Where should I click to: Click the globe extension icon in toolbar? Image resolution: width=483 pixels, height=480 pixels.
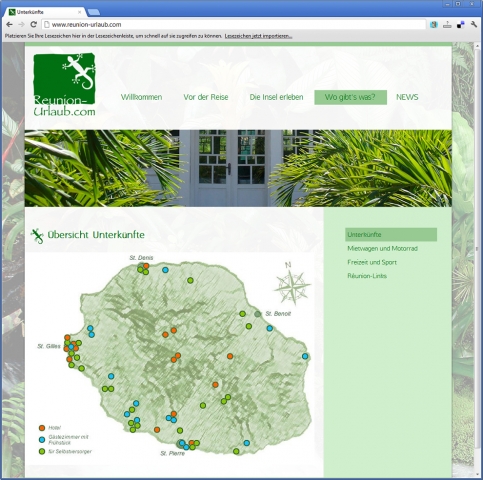point(434,24)
